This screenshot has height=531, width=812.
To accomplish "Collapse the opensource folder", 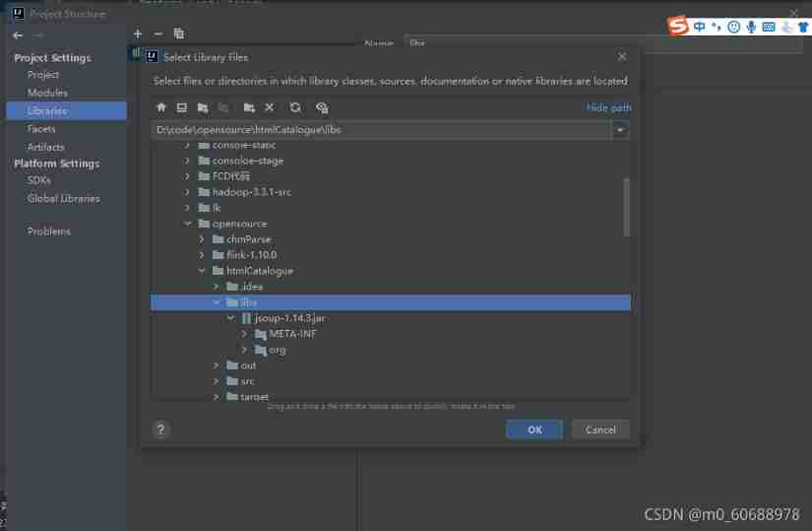I will pyautogui.click(x=189, y=224).
